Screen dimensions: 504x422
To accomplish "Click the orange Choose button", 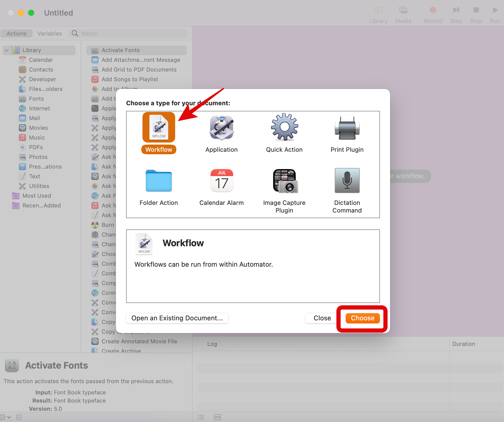I will point(362,318).
